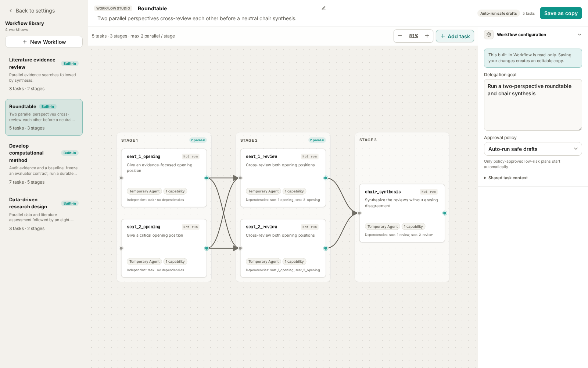Open the Approval policy dropdown
The height and width of the screenshot is (368, 588).
coord(533,149)
